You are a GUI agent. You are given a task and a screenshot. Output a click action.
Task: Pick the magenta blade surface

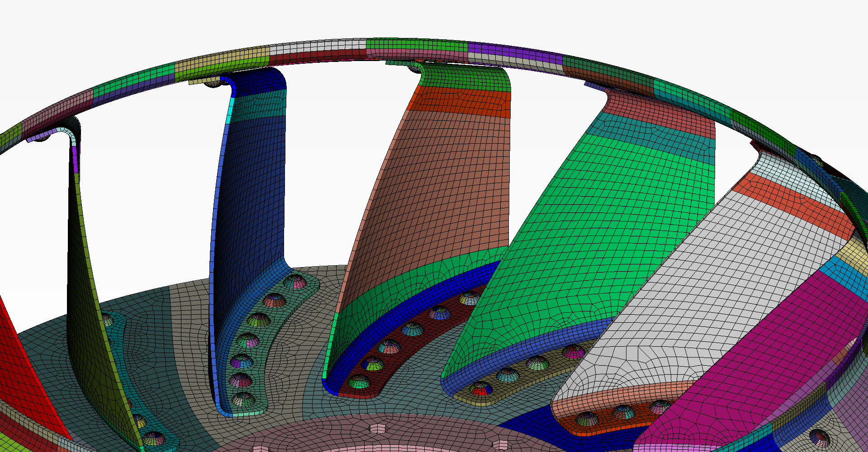click(x=751, y=362)
